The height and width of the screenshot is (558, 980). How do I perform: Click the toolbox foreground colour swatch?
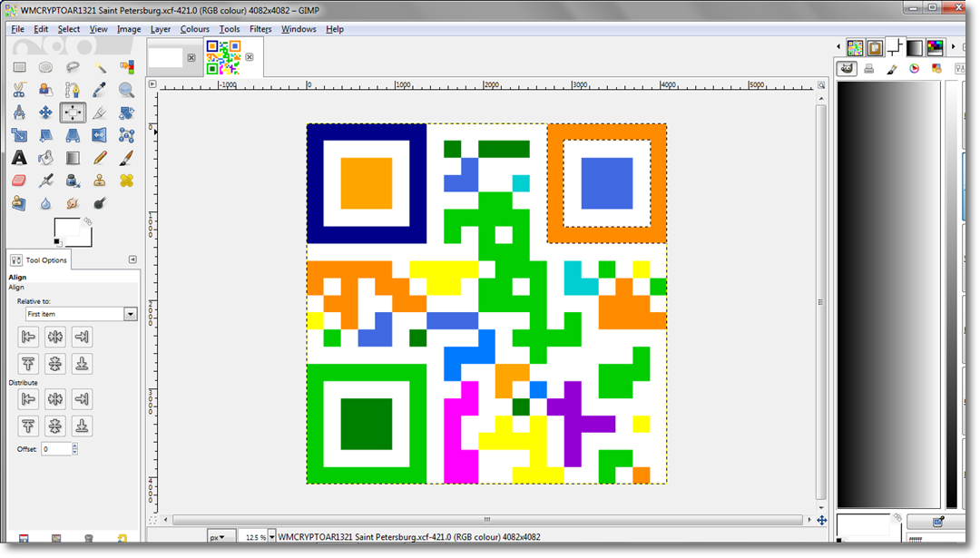(x=66, y=228)
